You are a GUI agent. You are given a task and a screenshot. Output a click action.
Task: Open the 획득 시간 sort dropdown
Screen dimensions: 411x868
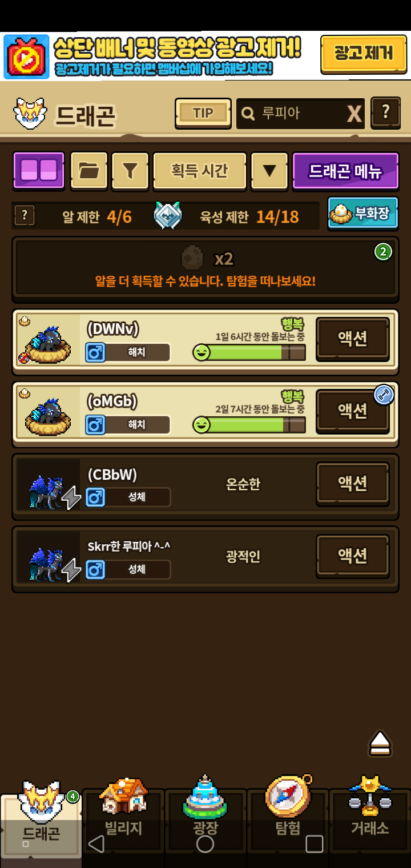pos(200,171)
